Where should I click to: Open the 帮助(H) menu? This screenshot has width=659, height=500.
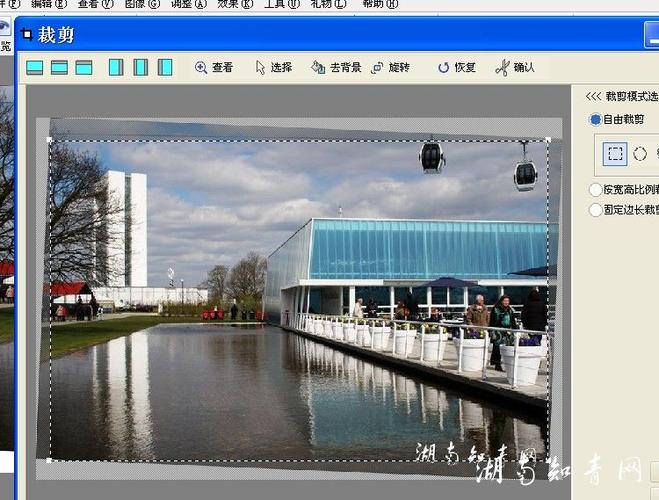(x=380, y=5)
